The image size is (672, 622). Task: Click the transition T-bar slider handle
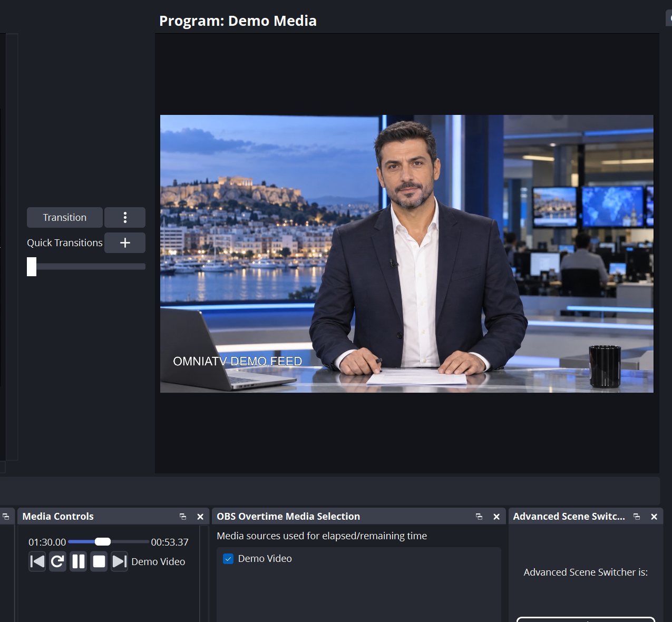[x=32, y=267]
